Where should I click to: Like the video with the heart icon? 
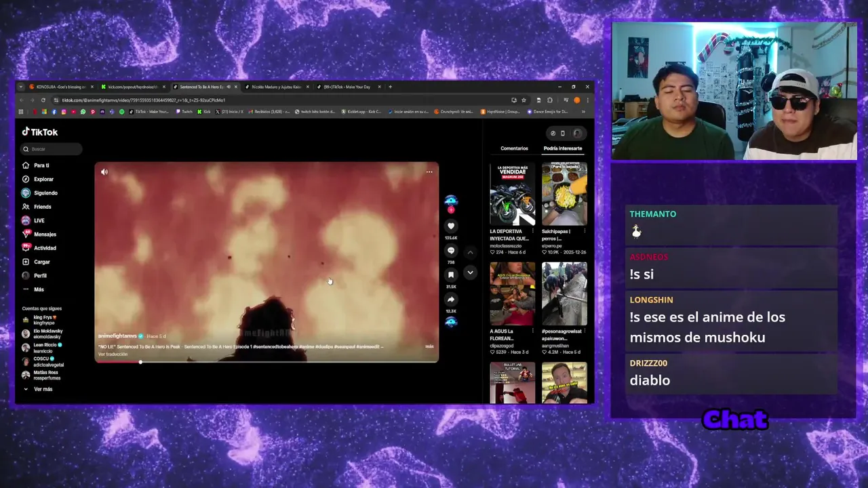(451, 226)
